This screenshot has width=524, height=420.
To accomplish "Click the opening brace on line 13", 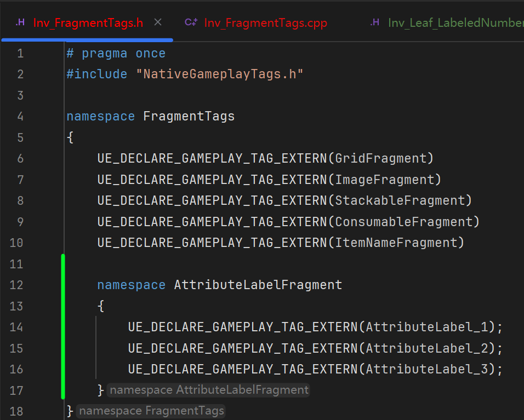I will [x=101, y=306].
